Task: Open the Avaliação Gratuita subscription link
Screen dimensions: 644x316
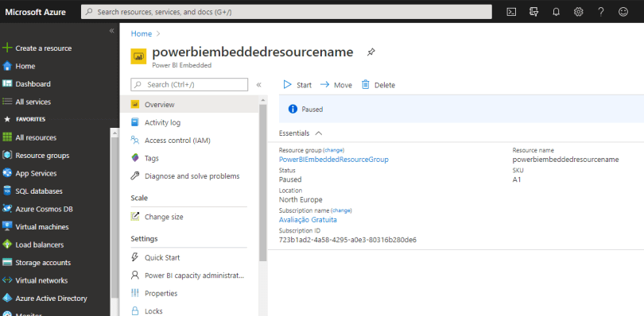Action: 308,220
